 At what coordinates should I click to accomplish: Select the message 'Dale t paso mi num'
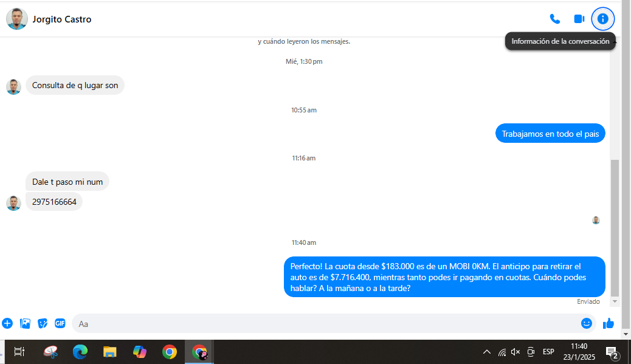[67, 182]
